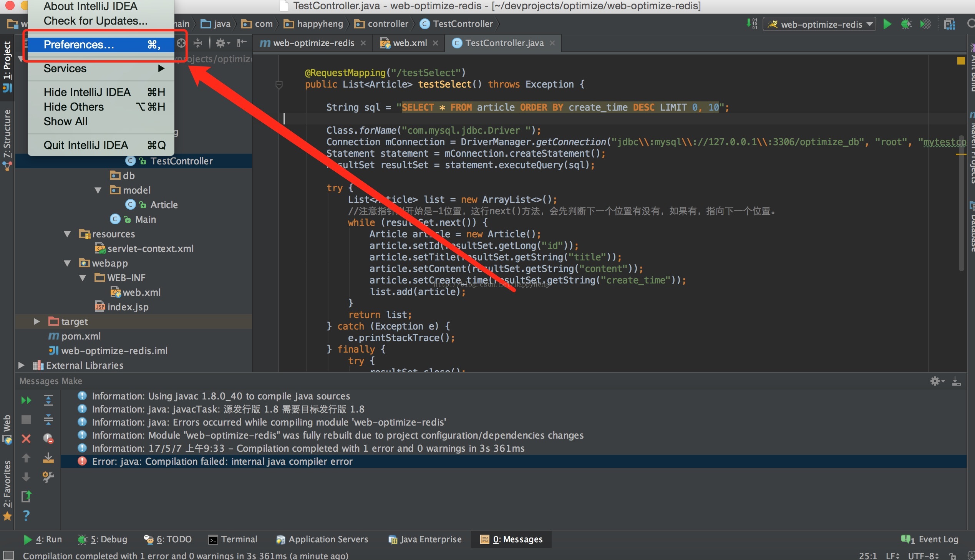Choose Quit IntelliJ IDEA
975x560 pixels.
pyautogui.click(x=101, y=146)
